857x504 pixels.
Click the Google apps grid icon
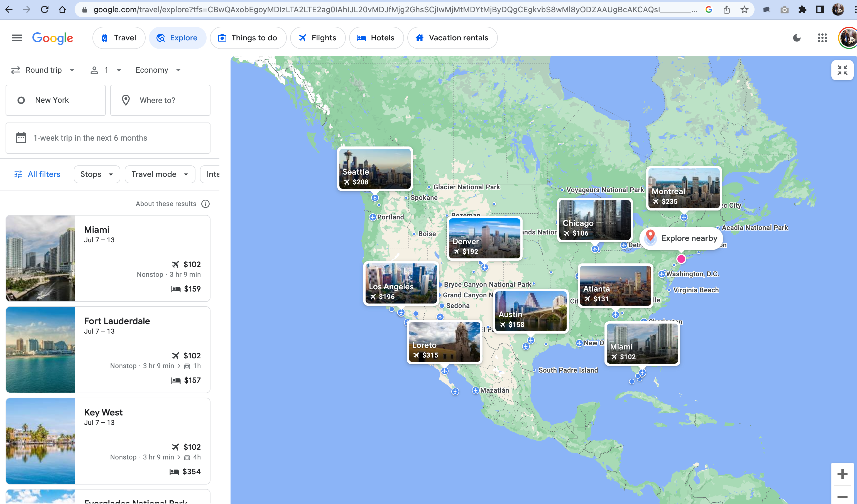coord(822,38)
